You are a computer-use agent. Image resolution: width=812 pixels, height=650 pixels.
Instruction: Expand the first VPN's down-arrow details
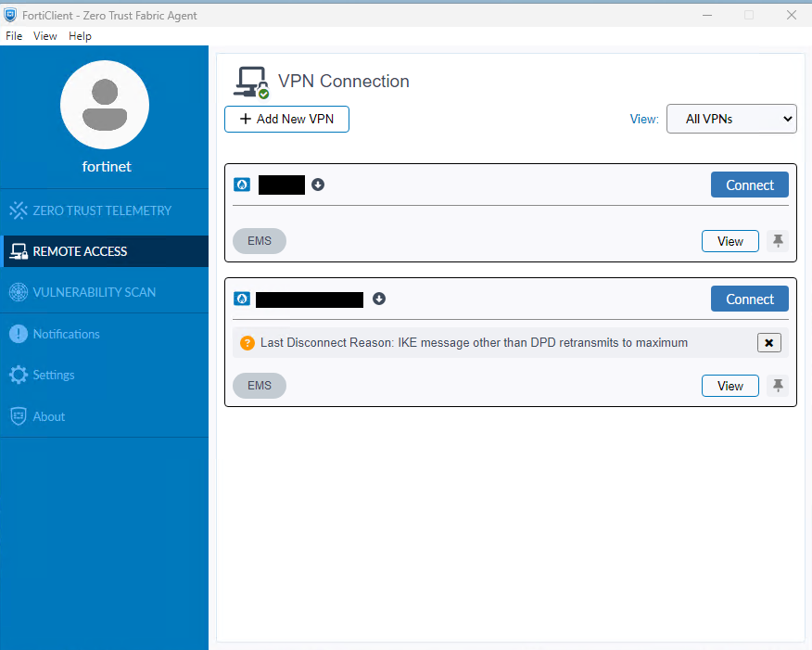[318, 185]
